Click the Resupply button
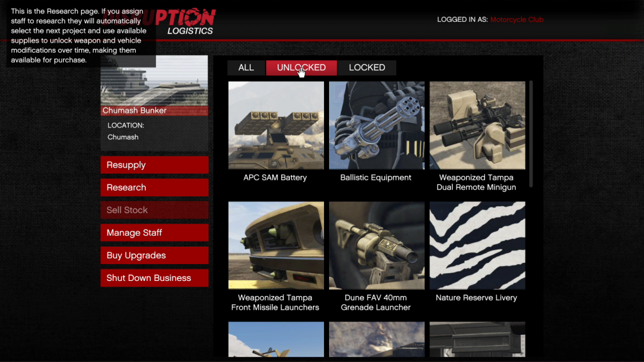 [x=155, y=165]
